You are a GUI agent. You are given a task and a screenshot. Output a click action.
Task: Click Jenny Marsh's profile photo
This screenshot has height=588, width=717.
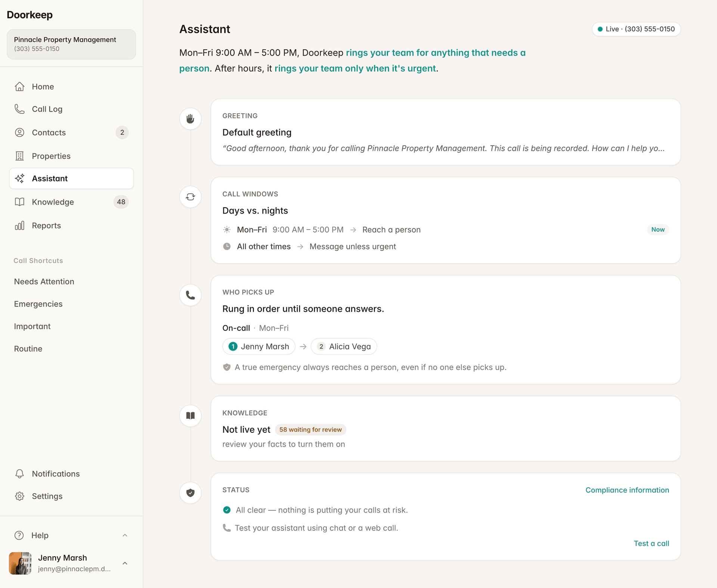click(x=20, y=563)
